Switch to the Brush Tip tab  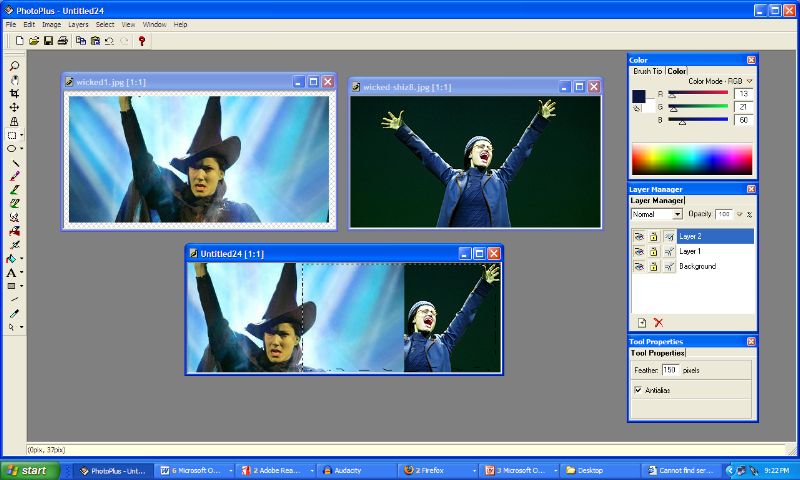coord(647,71)
